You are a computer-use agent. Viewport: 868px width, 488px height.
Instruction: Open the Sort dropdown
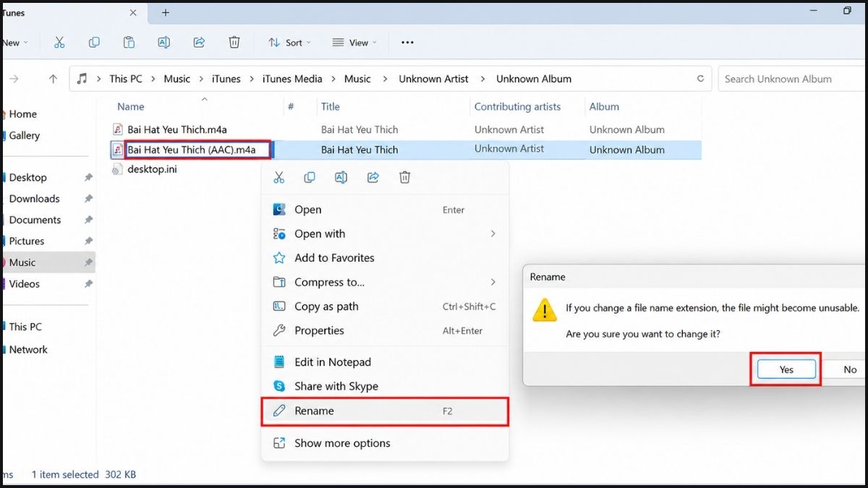289,43
